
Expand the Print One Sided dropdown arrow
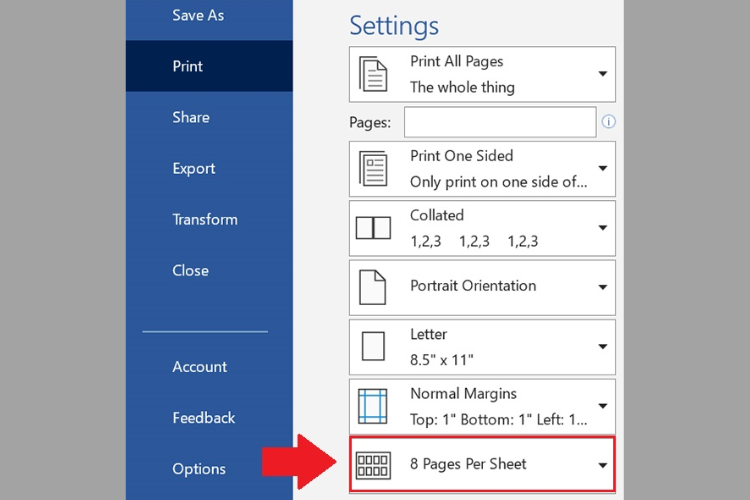click(x=603, y=168)
